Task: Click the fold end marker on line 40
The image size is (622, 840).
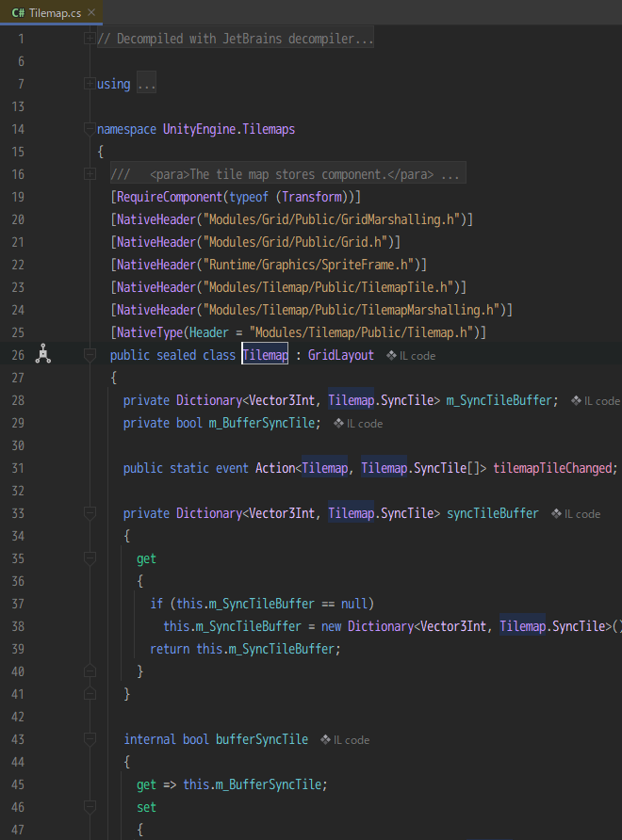Action: pos(90,671)
